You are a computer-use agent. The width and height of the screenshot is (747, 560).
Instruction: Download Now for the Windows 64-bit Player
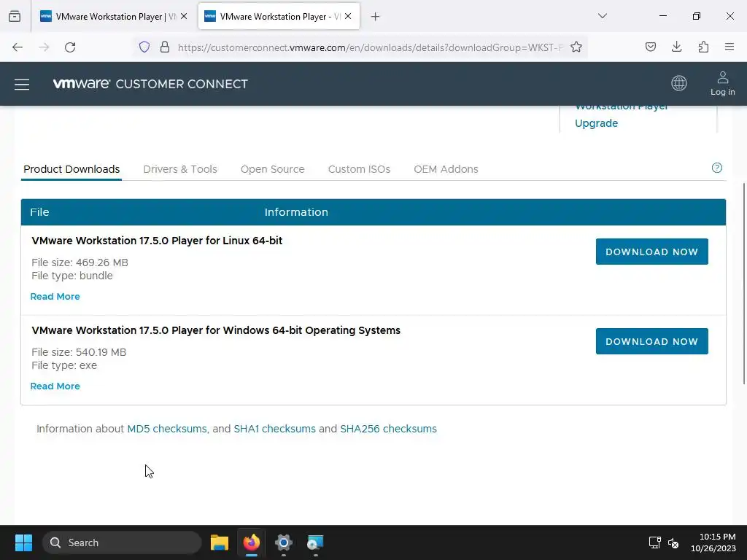pos(651,341)
